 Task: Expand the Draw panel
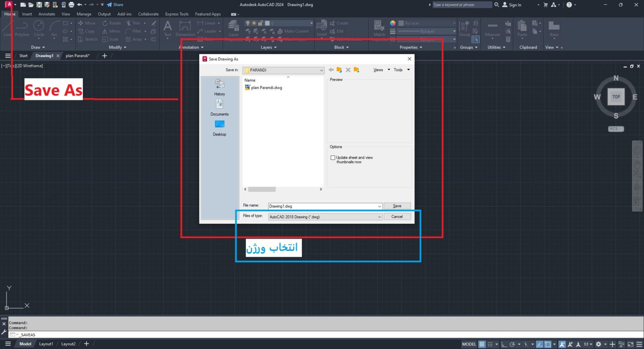(38, 47)
